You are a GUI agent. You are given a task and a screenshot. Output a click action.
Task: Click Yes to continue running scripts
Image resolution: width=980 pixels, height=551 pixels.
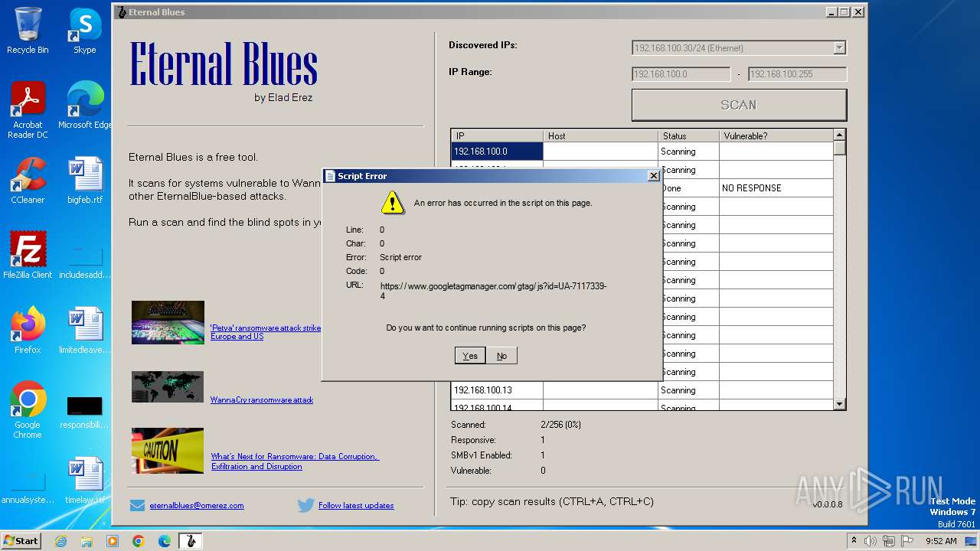click(x=470, y=356)
